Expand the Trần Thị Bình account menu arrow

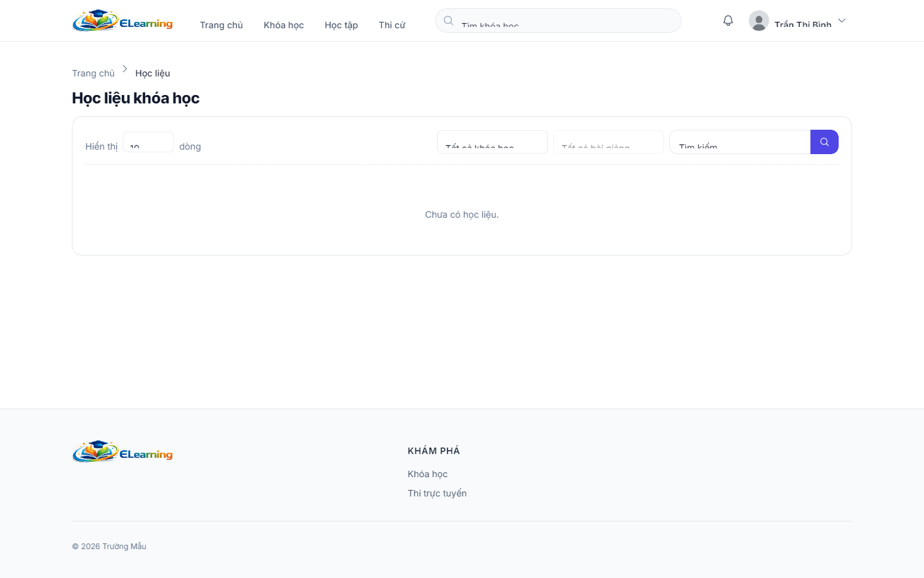coord(842,21)
